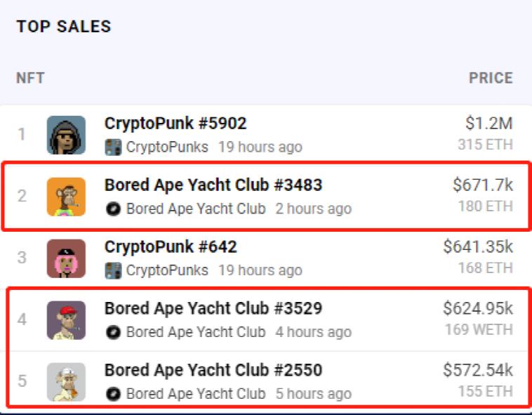This screenshot has height=415, width=532.
Task: Click the Bored Ape Yacht Club icon in row 5
Action: [x=113, y=394]
